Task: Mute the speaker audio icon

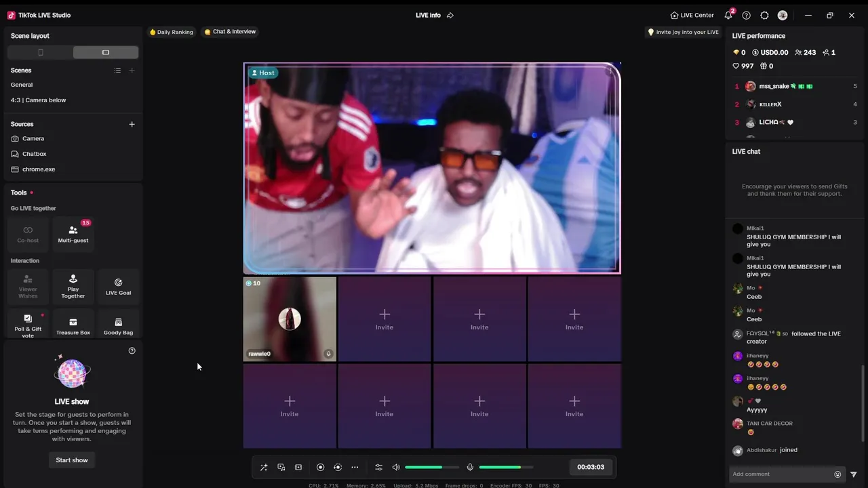Action: (396, 467)
